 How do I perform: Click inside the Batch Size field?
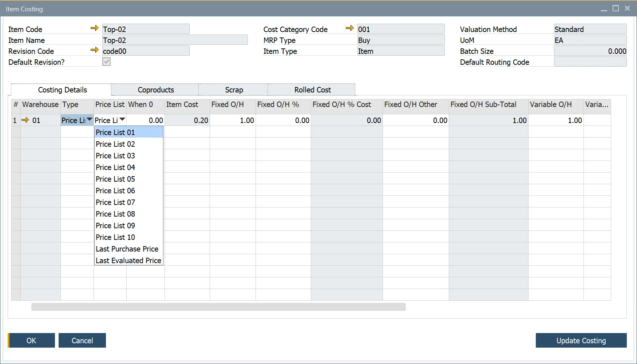click(590, 51)
